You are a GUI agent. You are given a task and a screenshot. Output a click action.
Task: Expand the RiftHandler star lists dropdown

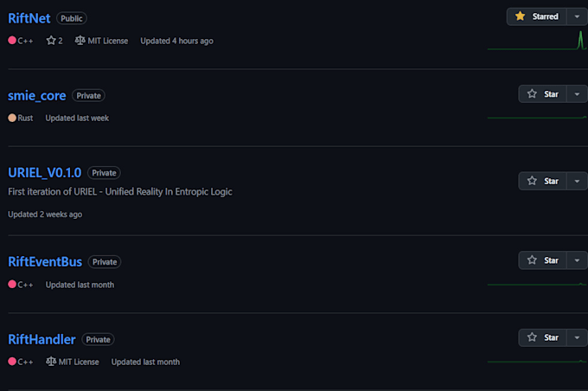click(x=577, y=337)
